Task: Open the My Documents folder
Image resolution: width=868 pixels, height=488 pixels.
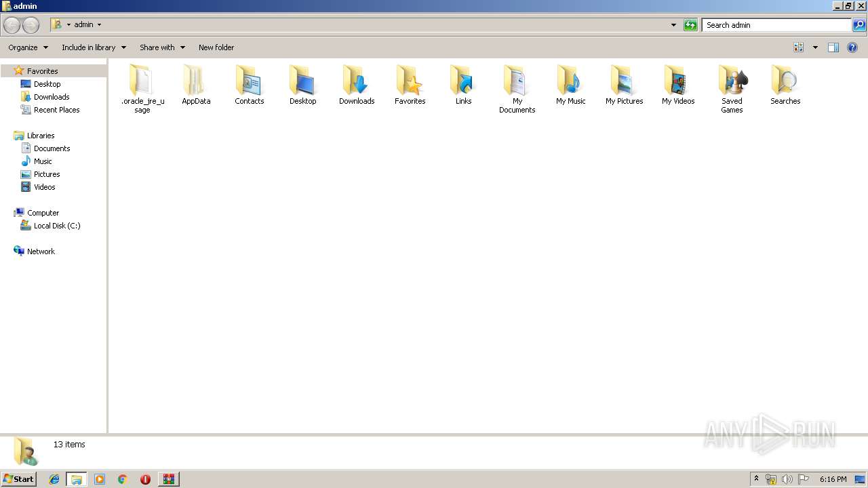Action: coord(517,89)
